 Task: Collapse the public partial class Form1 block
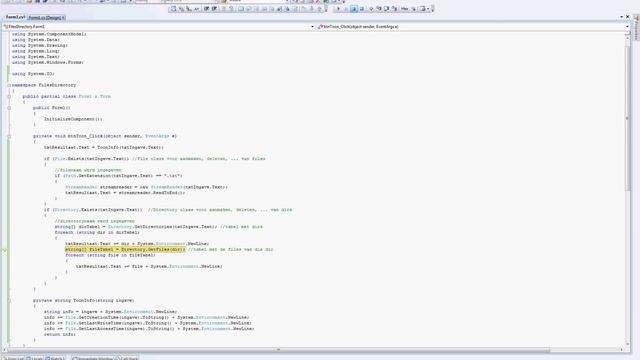9,97
